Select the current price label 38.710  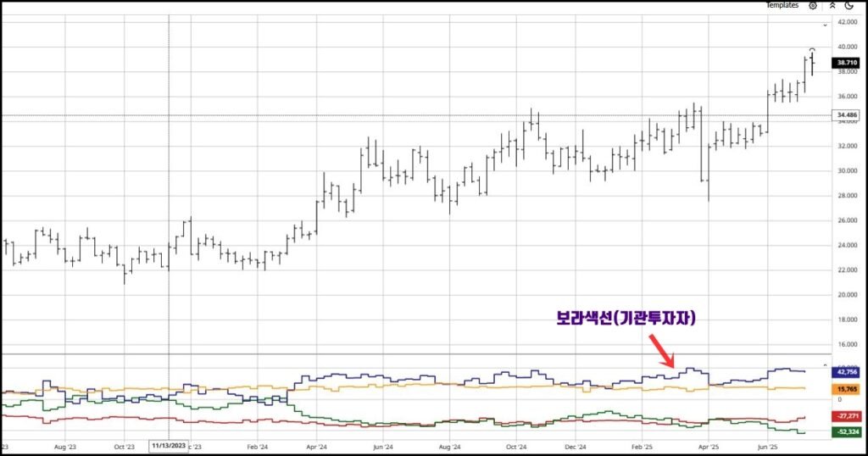[847, 63]
